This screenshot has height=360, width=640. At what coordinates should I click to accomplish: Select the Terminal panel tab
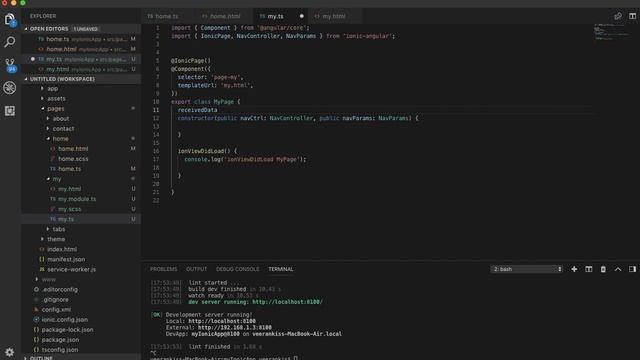coord(280,269)
